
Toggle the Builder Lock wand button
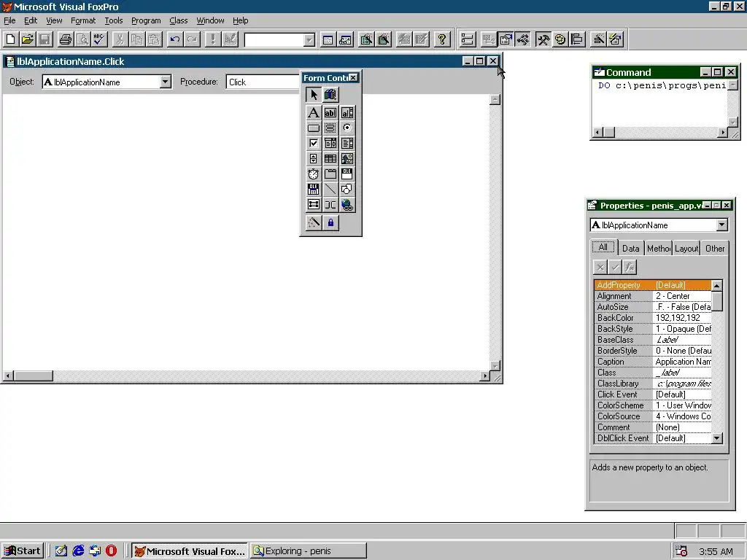[x=314, y=223]
